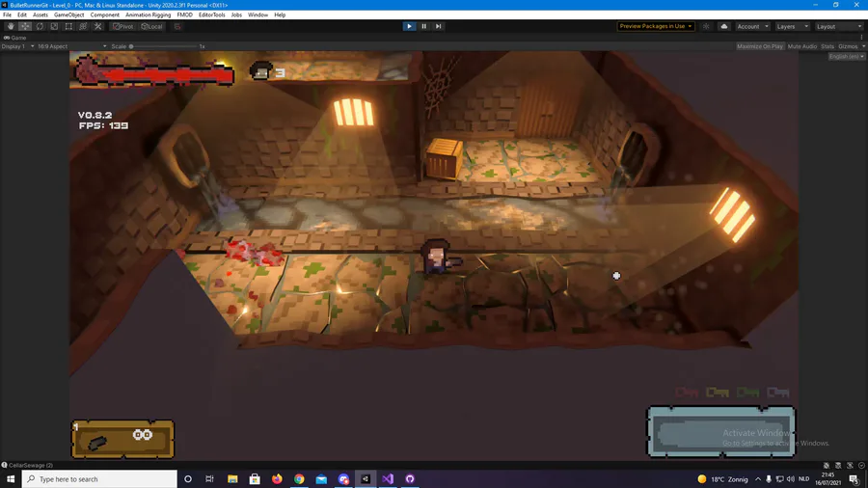Open the File menu

coord(7,14)
